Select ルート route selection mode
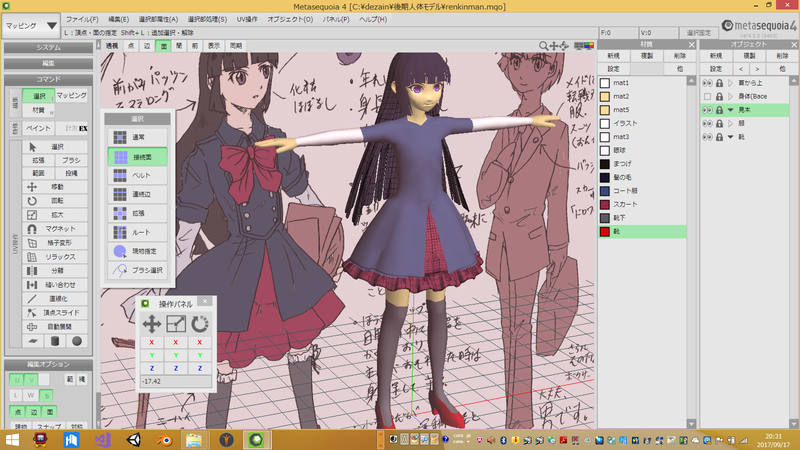Viewport: 800px width, 450px height. click(x=137, y=232)
